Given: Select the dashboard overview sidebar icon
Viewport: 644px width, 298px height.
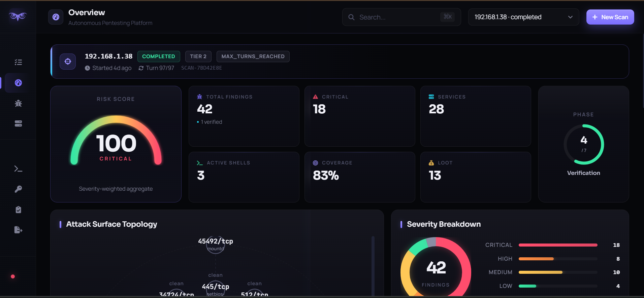Looking at the screenshot, I should pyautogui.click(x=18, y=83).
